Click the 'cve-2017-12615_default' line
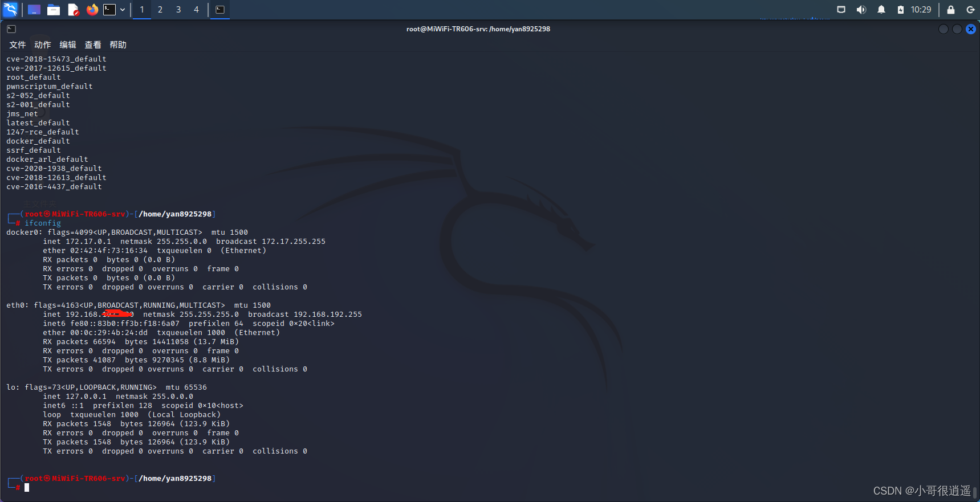The width and height of the screenshot is (980, 502). (x=56, y=68)
